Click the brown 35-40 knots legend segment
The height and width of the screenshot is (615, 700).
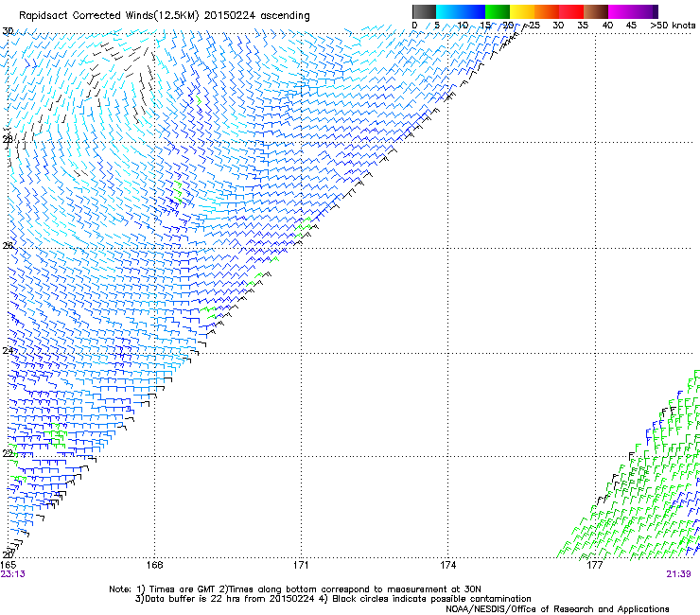[596, 11]
